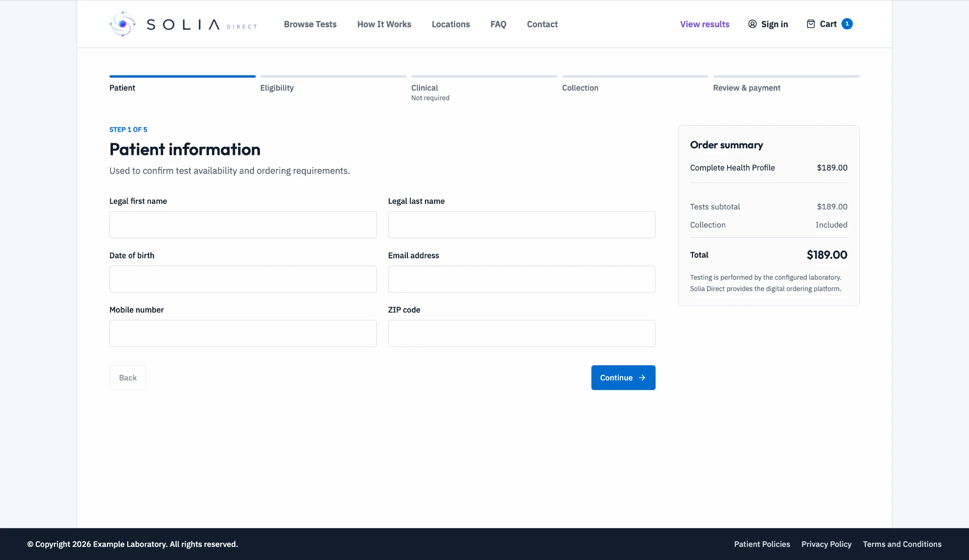Click into Email address field
This screenshot has height=560, width=969.
pos(521,279)
